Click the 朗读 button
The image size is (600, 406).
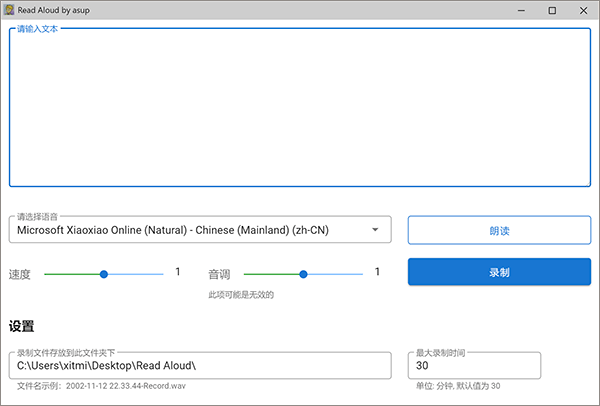tap(499, 230)
